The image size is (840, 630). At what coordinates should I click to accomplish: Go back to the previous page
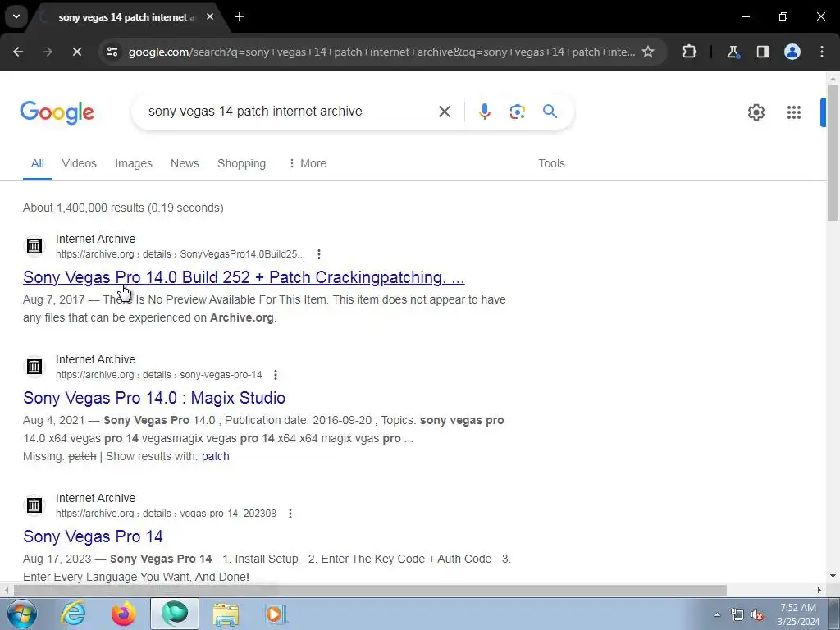coord(18,52)
